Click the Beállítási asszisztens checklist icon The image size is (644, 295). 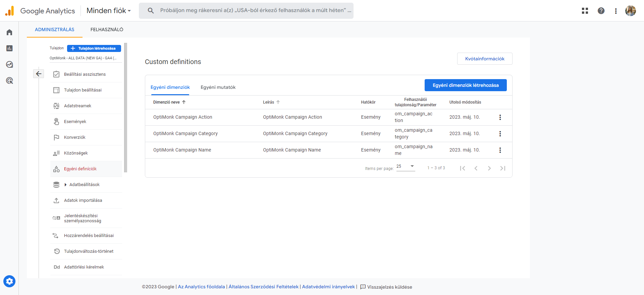click(56, 74)
